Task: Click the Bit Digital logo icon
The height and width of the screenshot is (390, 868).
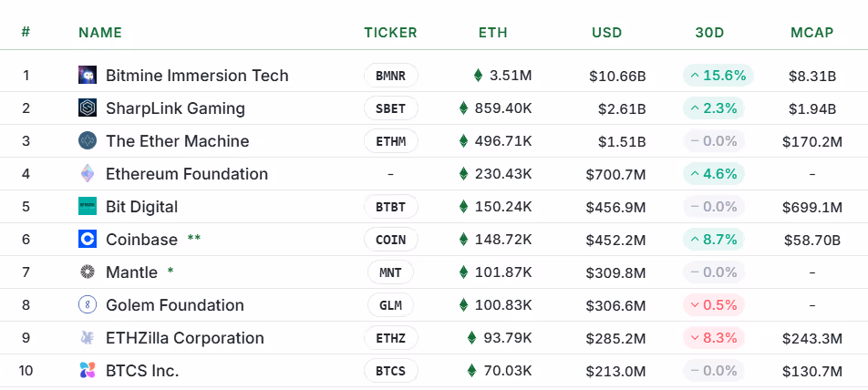Action: [88, 207]
